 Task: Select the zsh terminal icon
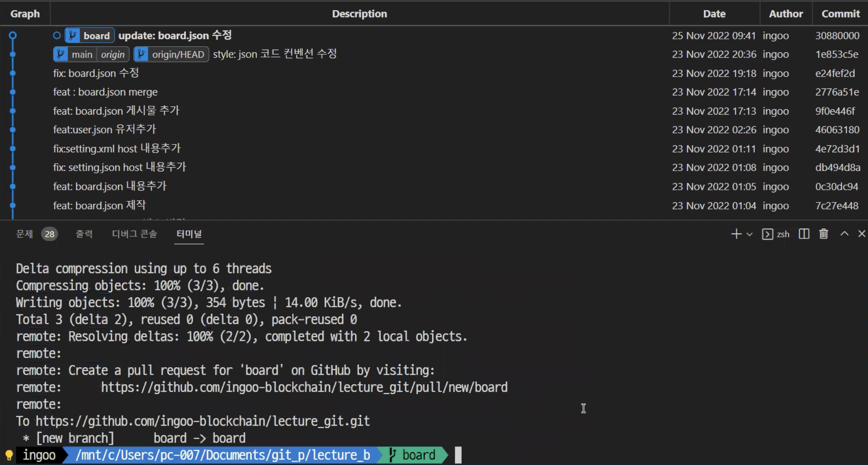[767, 234]
